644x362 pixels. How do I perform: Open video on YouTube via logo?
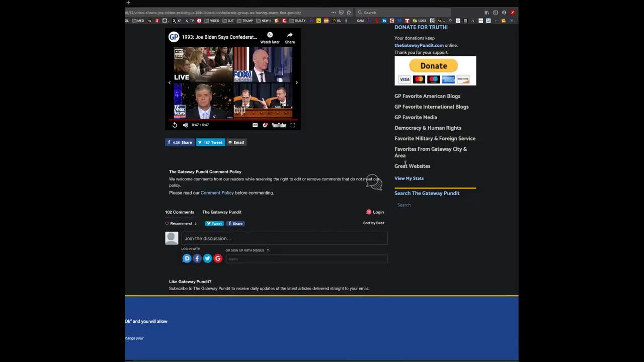coord(279,125)
